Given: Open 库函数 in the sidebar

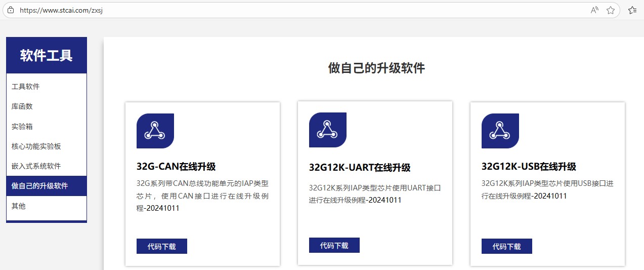Looking at the screenshot, I should [x=47, y=106].
